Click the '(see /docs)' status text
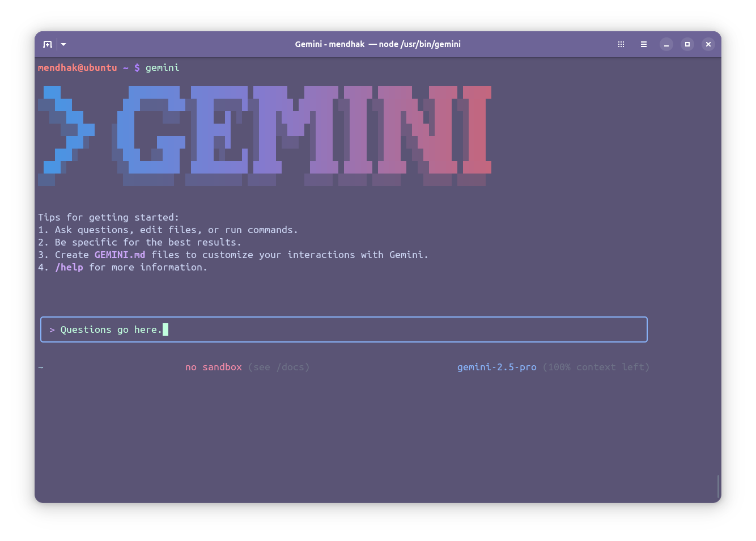The height and width of the screenshot is (541, 756). (x=279, y=367)
